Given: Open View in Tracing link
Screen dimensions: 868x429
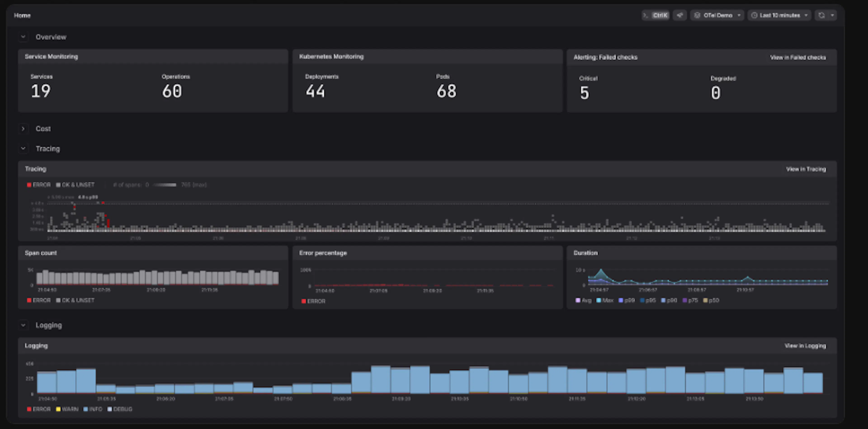Looking at the screenshot, I should pos(806,169).
